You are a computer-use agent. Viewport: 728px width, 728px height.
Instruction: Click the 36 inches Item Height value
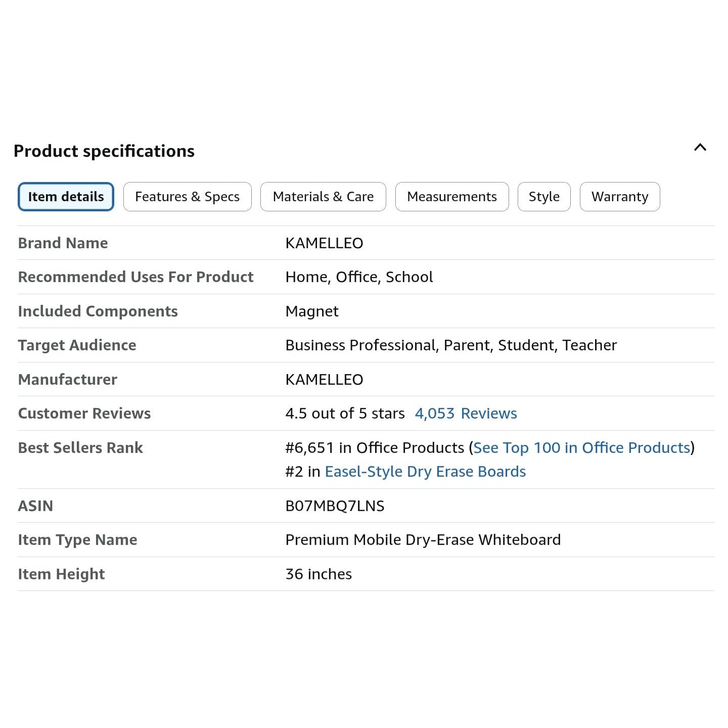(318, 574)
